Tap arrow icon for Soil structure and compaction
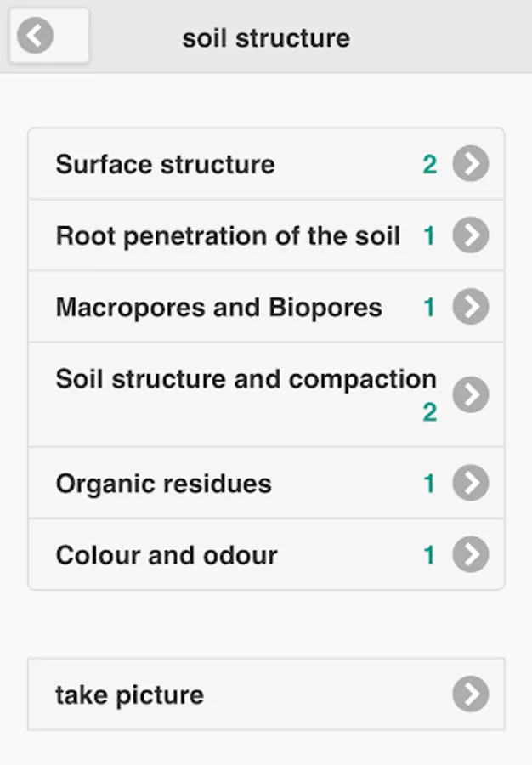 pos(470,394)
